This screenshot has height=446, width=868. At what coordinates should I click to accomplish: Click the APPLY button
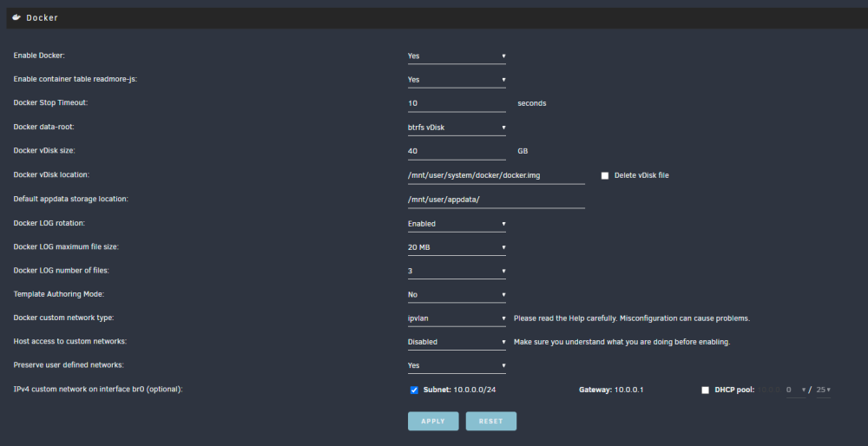pyautogui.click(x=433, y=421)
